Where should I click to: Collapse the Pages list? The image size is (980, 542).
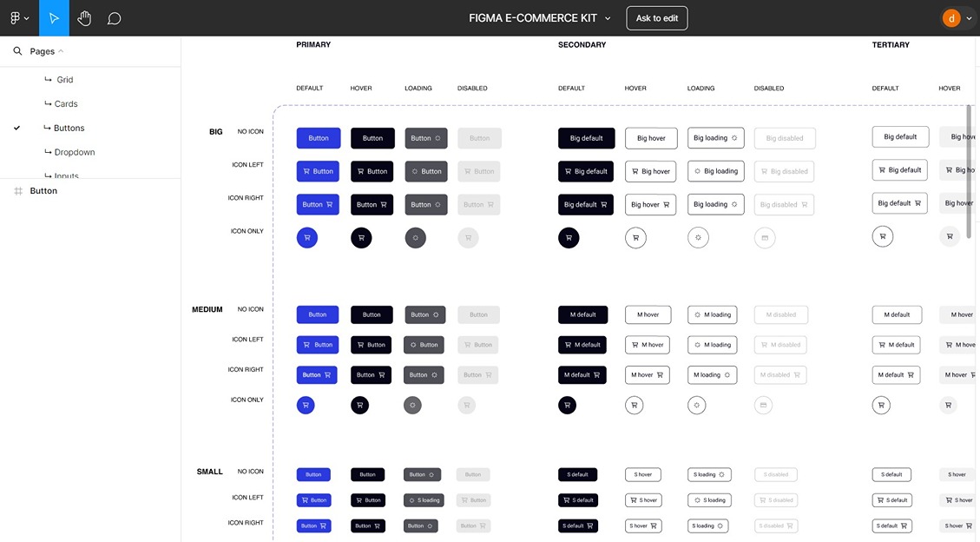59,50
